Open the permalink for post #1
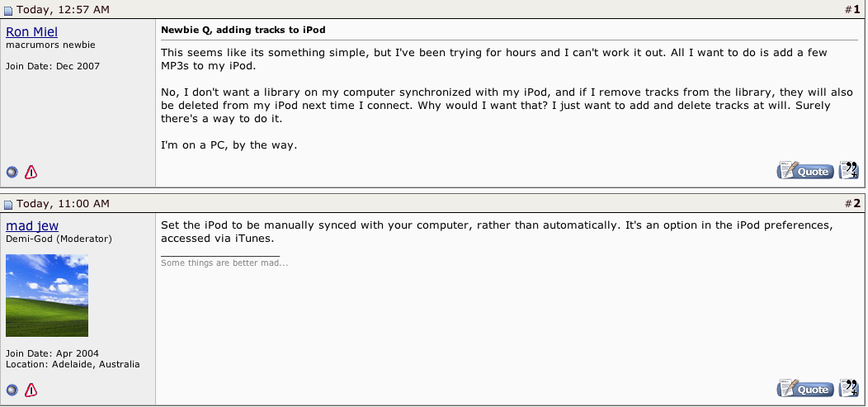The image size is (868, 407). 856,9
